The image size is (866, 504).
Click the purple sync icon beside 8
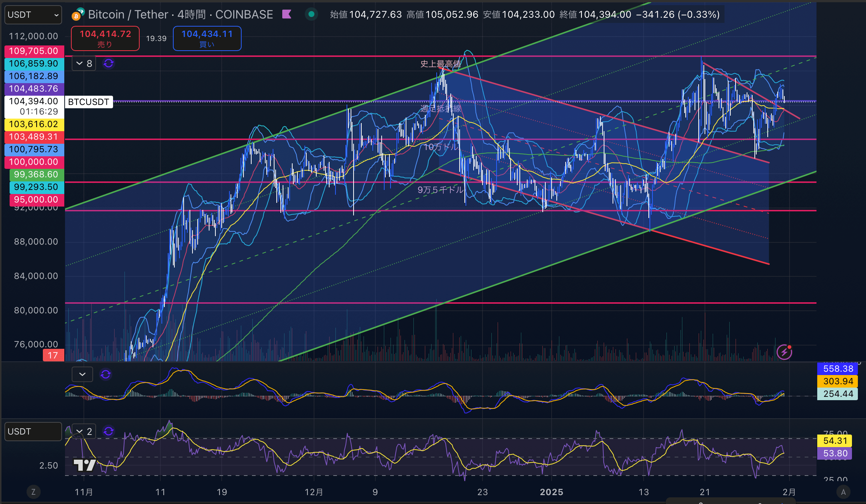pyautogui.click(x=109, y=64)
